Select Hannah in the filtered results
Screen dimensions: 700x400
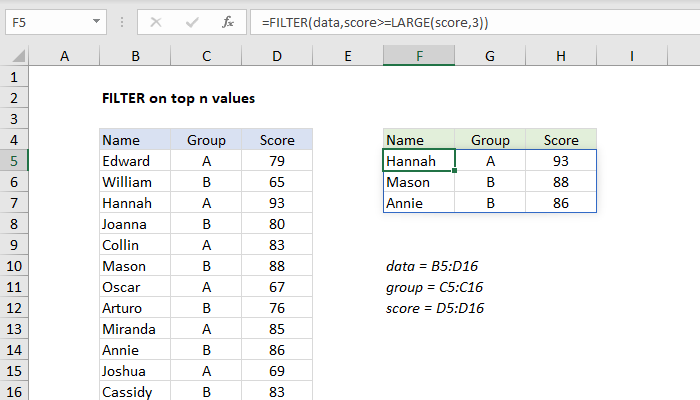pyautogui.click(x=419, y=161)
